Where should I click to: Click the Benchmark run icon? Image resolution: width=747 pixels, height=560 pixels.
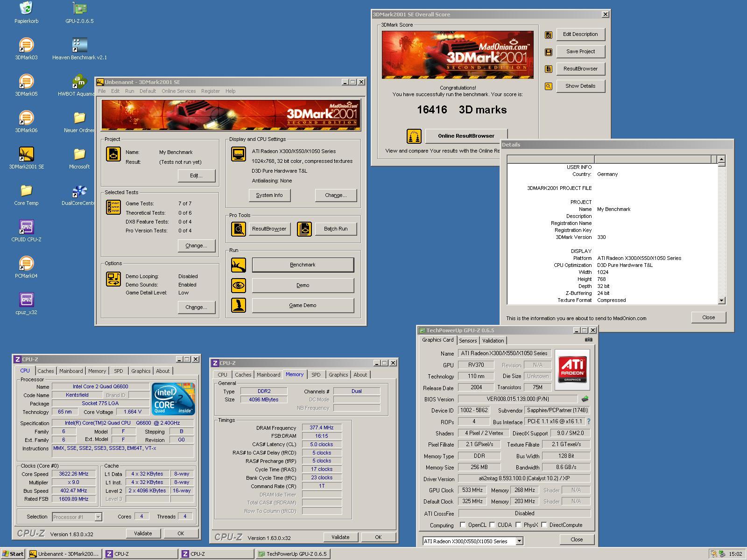pos(239,265)
